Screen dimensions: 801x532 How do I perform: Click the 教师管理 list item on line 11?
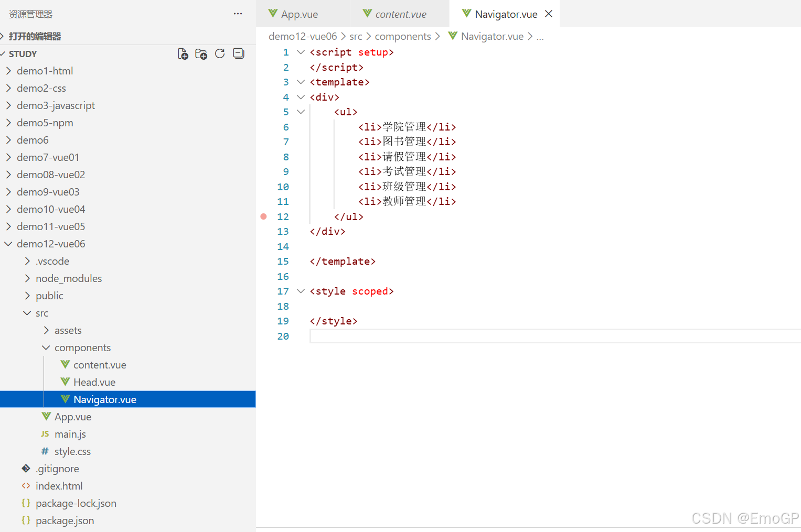pyautogui.click(x=407, y=201)
